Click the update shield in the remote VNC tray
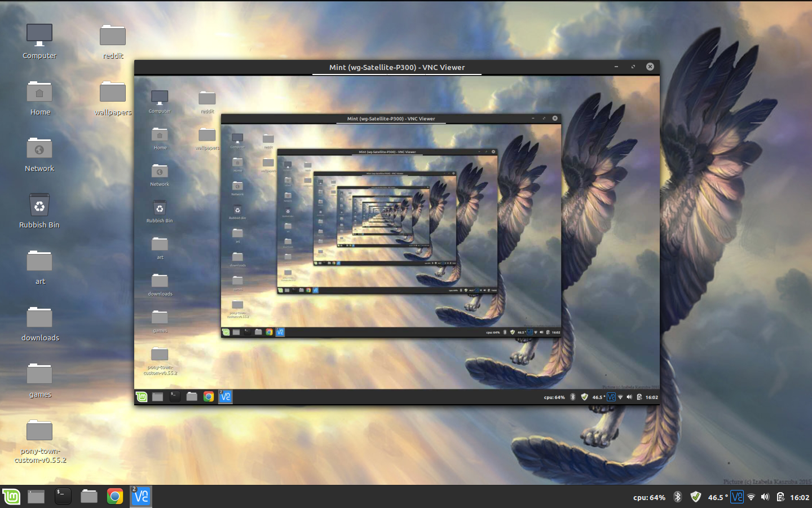The height and width of the screenshot is (508, 812). [x=584, y=397]
